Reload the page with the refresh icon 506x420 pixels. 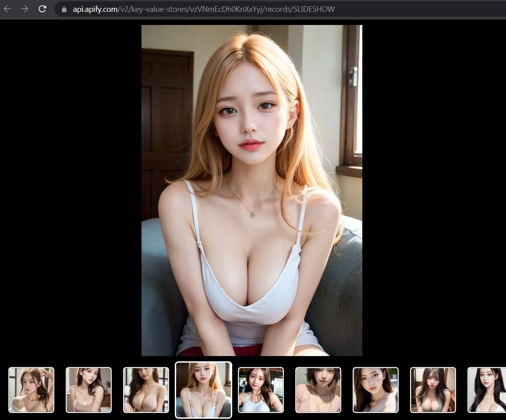pyautogui.click(x=42, y=9)
